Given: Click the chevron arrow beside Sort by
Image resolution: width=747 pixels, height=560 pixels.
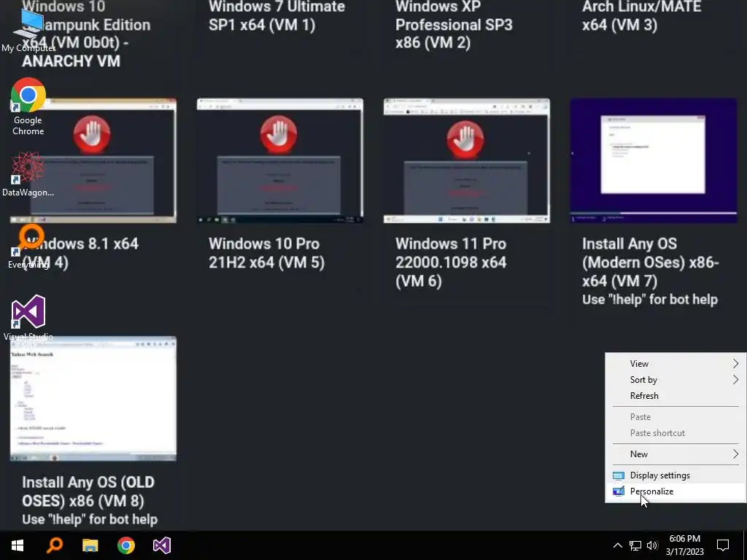Looking at the screenshot, I should click(x=735, y=379).
